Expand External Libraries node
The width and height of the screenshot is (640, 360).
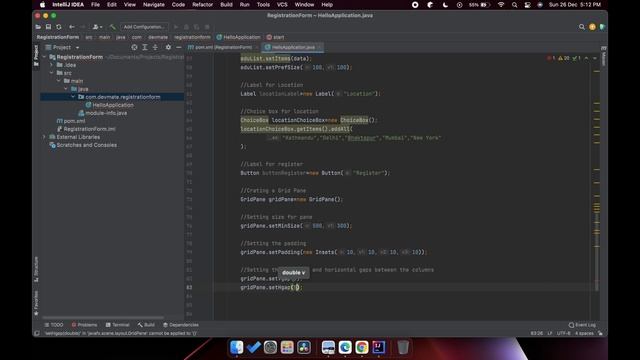click(x=44, y=137)
